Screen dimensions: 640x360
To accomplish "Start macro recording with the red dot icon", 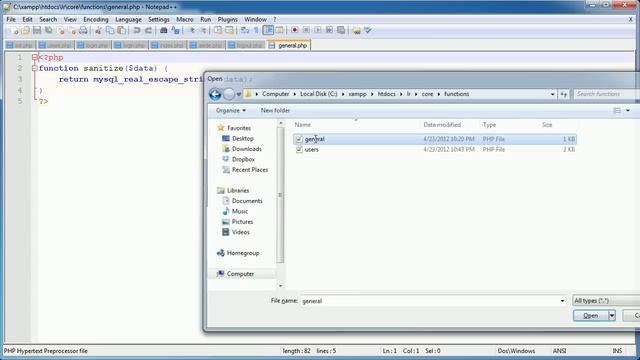I will [294, 30].
